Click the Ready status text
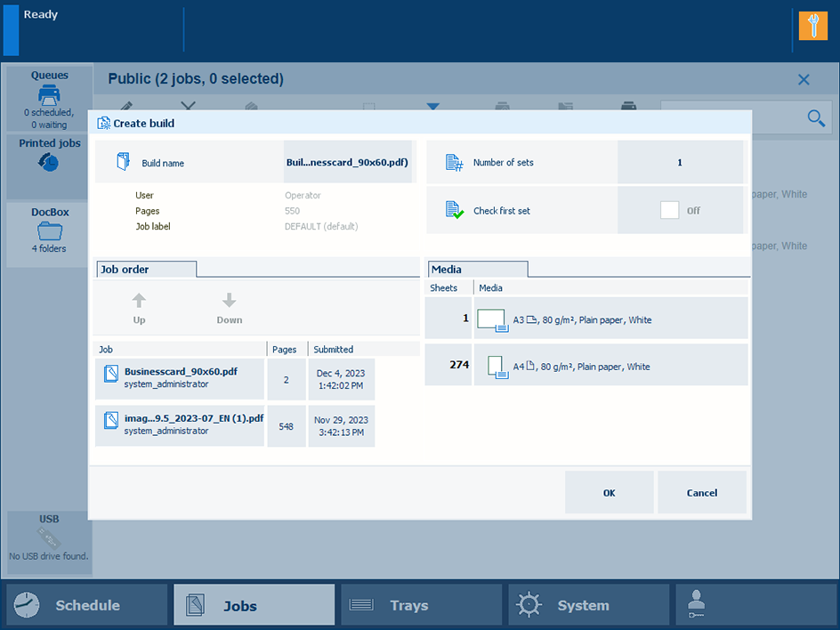This screenshot has width=840, height=630. [x=41, y=14]
